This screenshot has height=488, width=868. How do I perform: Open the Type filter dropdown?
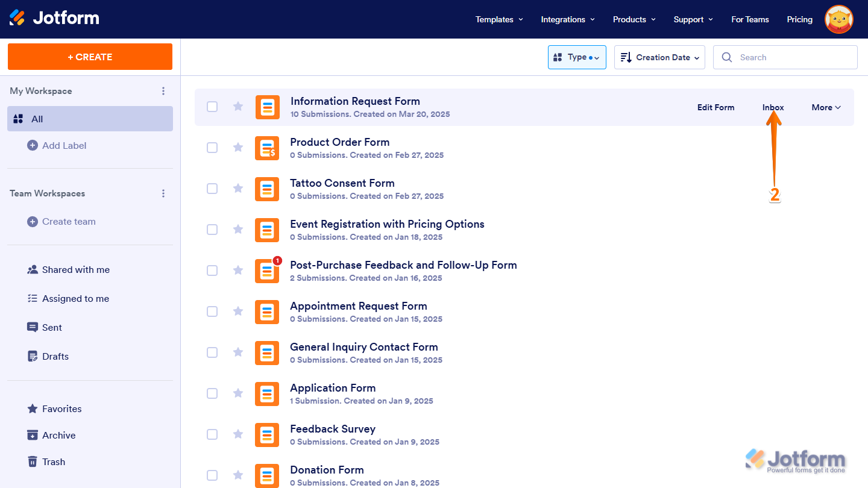[x=576, y=57]
